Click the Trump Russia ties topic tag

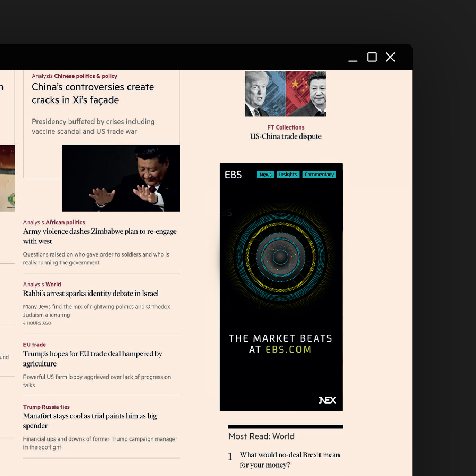[46, 407]
